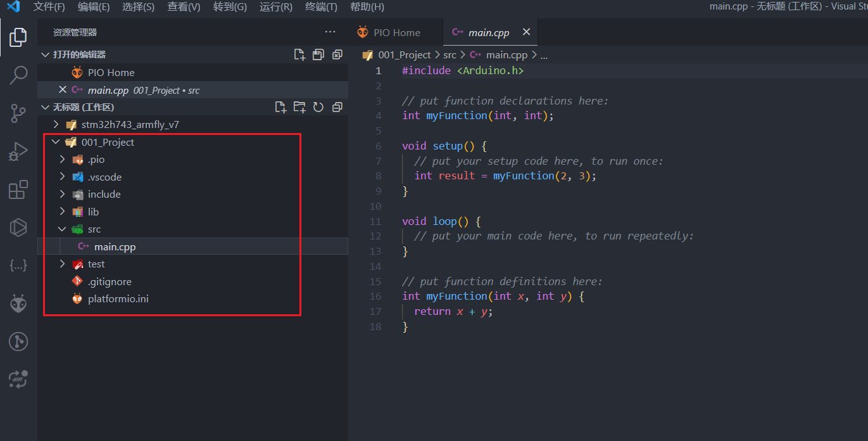868x441 pixels.
Task: Open the Run and Debug panel
Action: coord(18,151)
